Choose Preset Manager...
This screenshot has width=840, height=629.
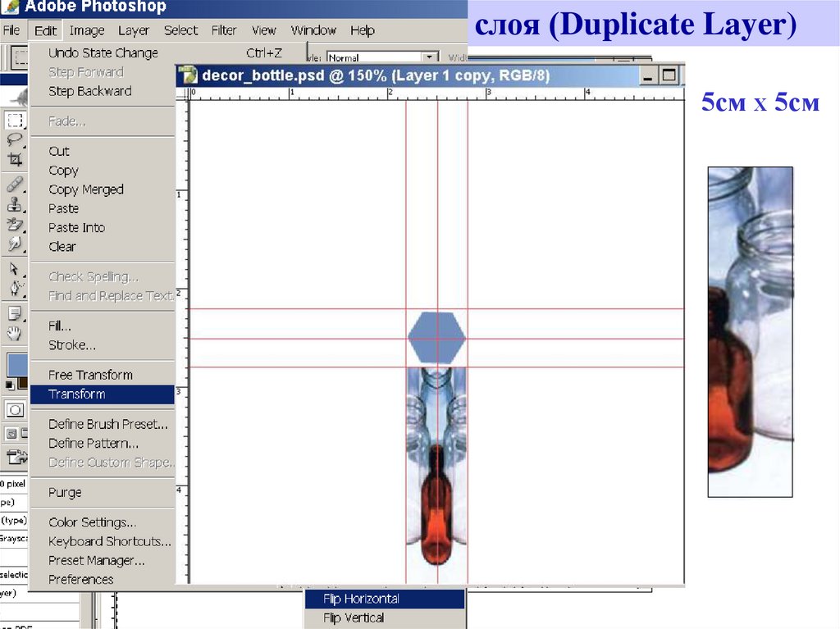(103, 560)
